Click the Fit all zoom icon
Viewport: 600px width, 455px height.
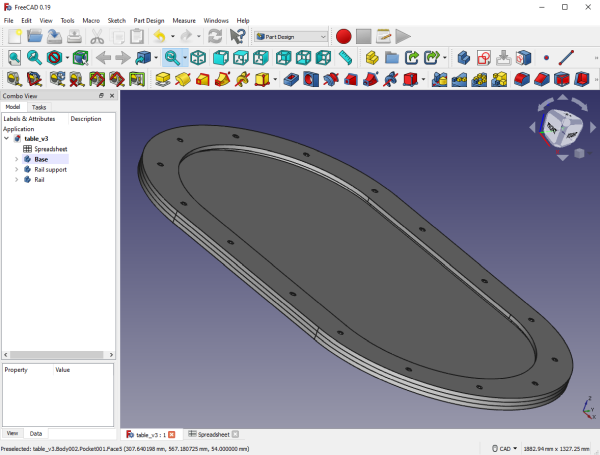pos(14,57)
